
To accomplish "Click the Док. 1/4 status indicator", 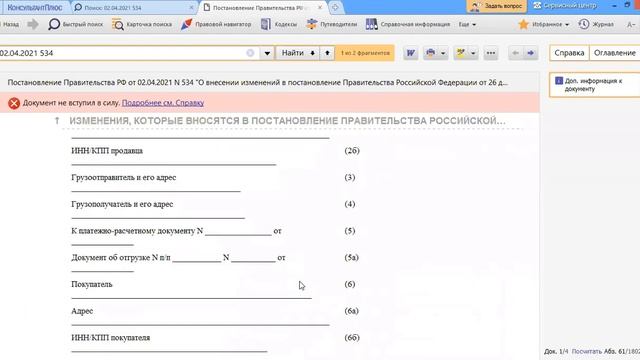I will pyautogui.click(x=556, y=351).
